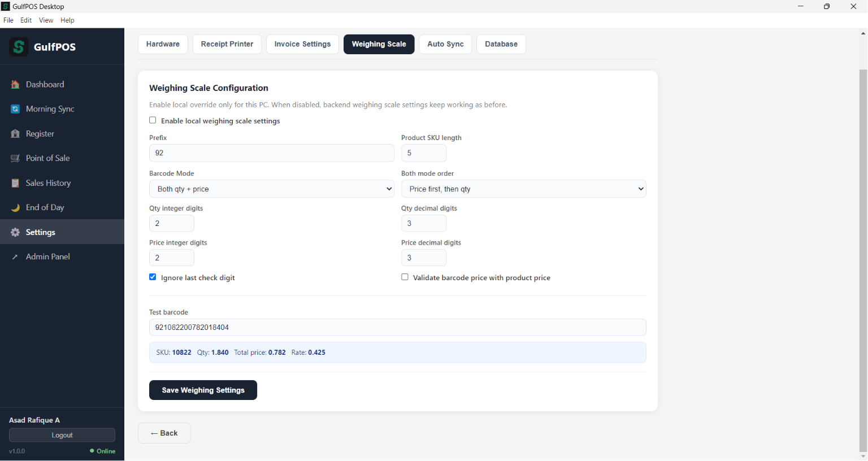
Task: Open the View menu
Action: click(46, 20)
